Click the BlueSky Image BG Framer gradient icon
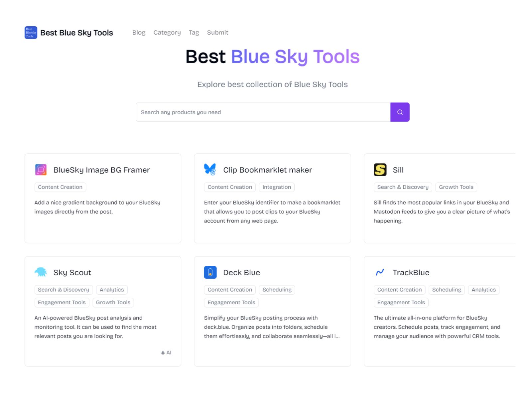Image resolution: width=532 pixels, height=399 pixels. click(41, 170)
